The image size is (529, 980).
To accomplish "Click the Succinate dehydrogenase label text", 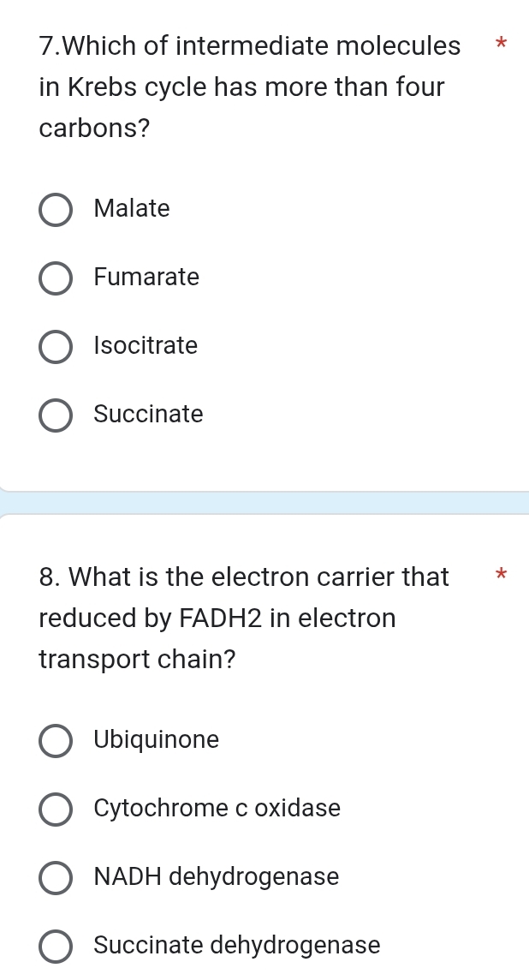I will coord(237,945).
